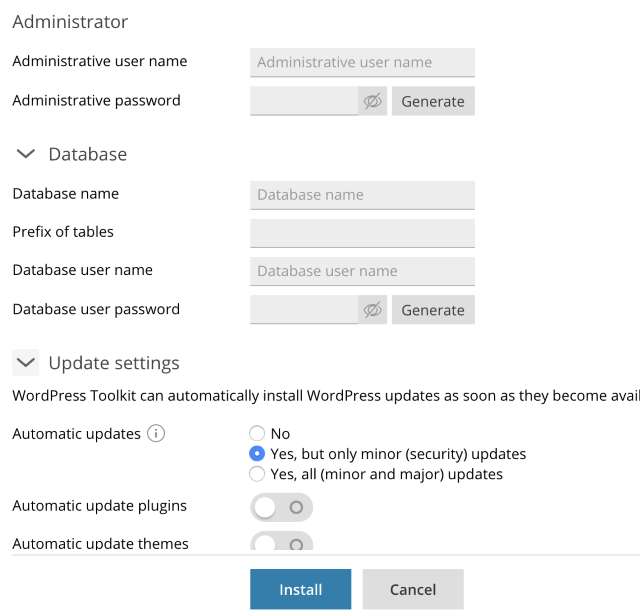Choose only minor (security) updates option
This screenshot has width=640, height=614.
[x=257, y=454]
